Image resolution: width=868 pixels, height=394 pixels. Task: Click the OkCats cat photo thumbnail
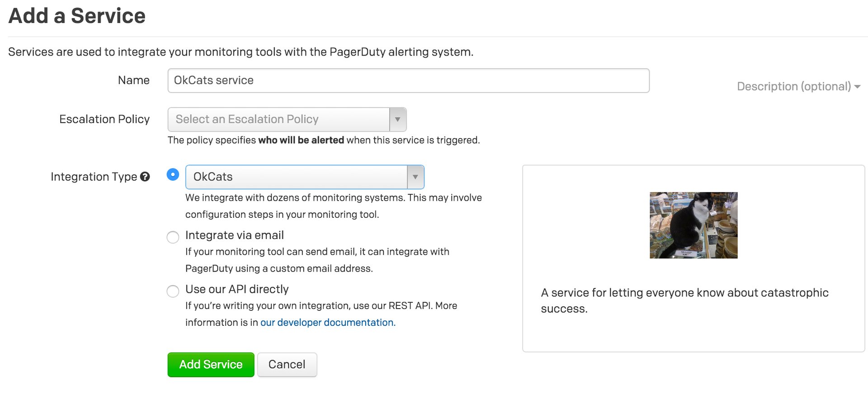point(693,225)
